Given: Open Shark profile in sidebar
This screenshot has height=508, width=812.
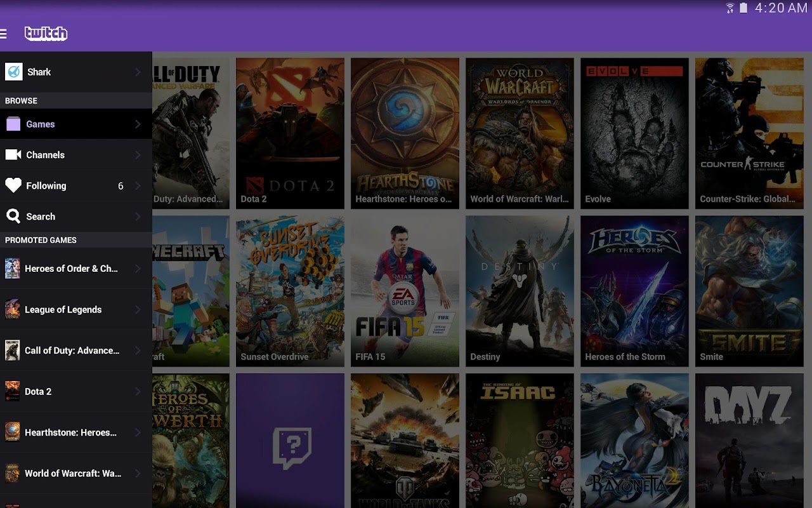Looking at the screenshot, I should (x=76, y=72).
